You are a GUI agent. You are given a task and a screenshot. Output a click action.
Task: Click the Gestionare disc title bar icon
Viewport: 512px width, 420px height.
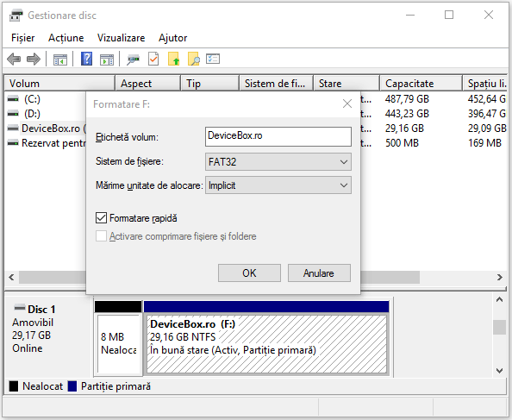[x=16, y=16]
